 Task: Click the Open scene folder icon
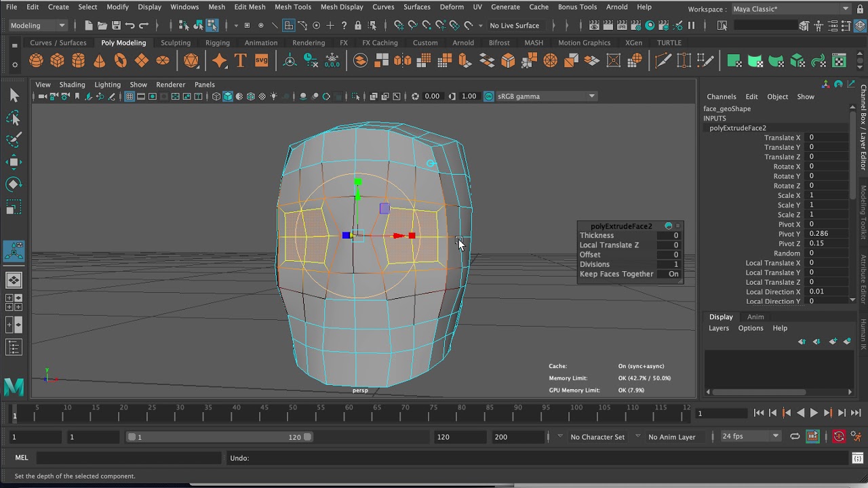102,26
